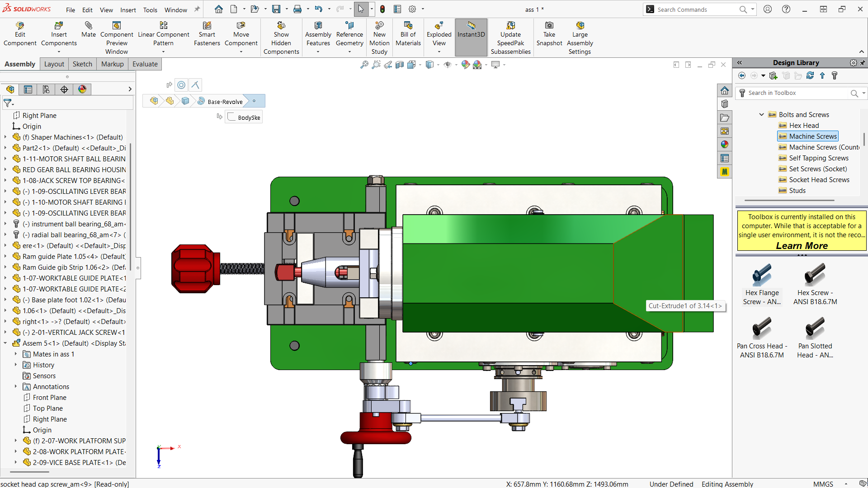Select the Hex Flange Screw thumbnail
The height and width of the screenshot is (488, 868).
(762, 285)
